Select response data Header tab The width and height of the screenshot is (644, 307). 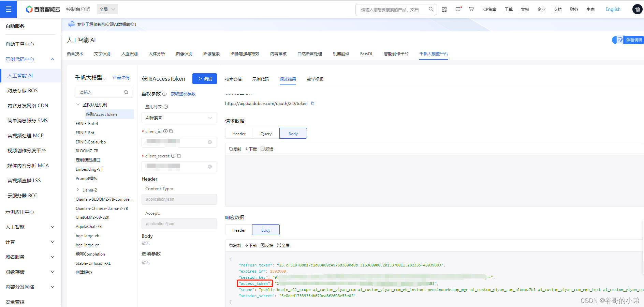(239, 230)
